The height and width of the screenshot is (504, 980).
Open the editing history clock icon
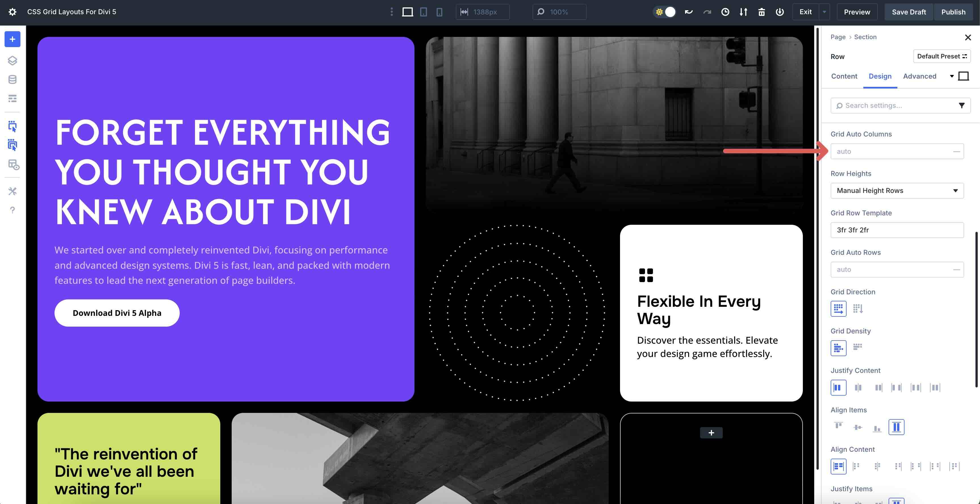click(725, 12)
